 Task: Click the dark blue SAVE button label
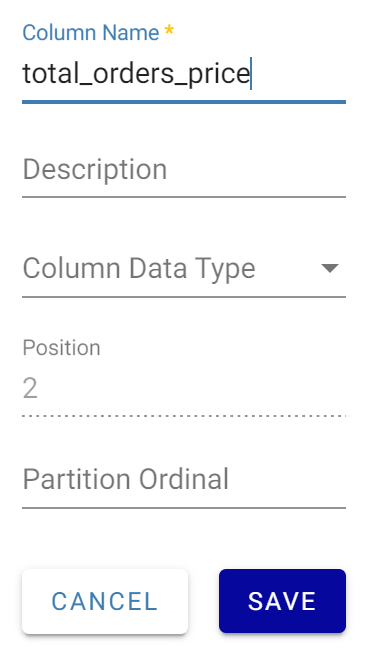[282, 601]
